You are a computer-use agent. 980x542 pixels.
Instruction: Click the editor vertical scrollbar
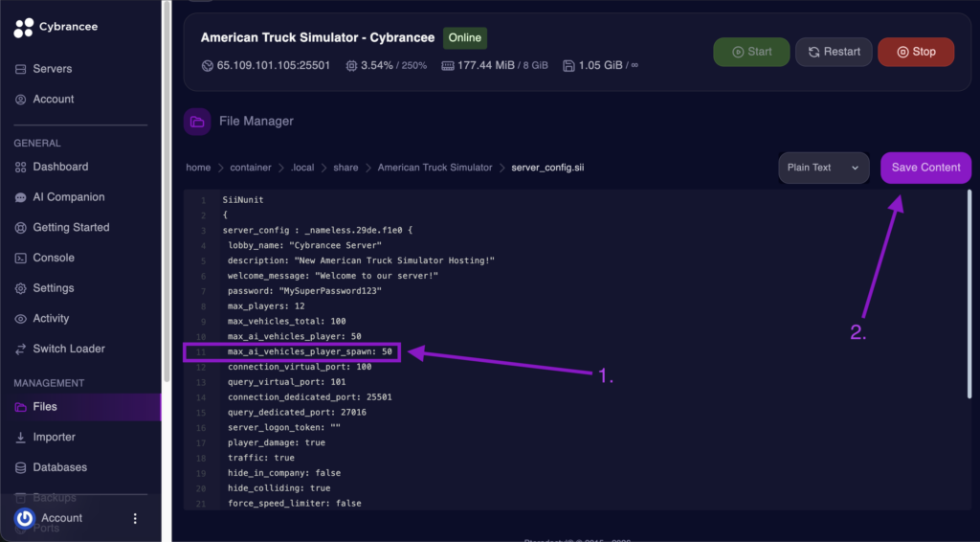point(969,294)
